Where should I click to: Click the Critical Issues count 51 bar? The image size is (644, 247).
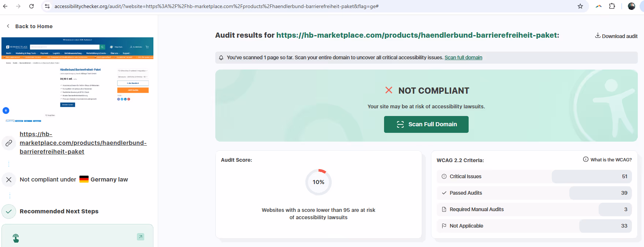[592, 176]
